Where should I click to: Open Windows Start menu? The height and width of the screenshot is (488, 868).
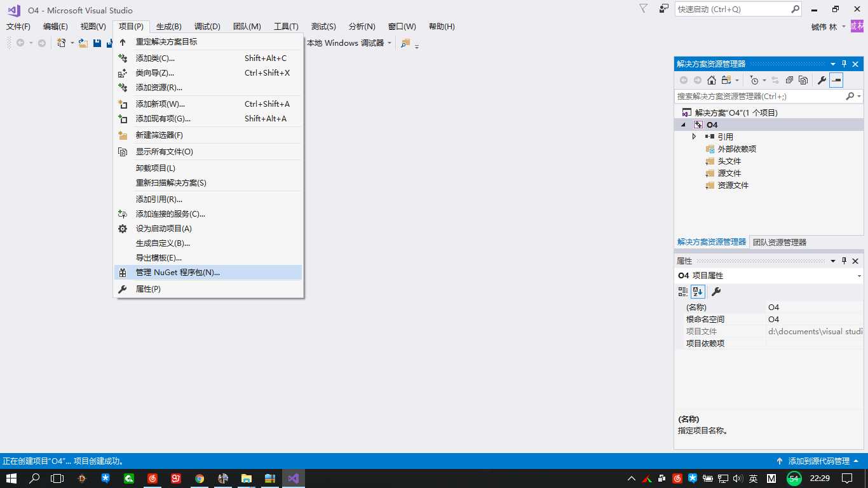pos(11,478)
